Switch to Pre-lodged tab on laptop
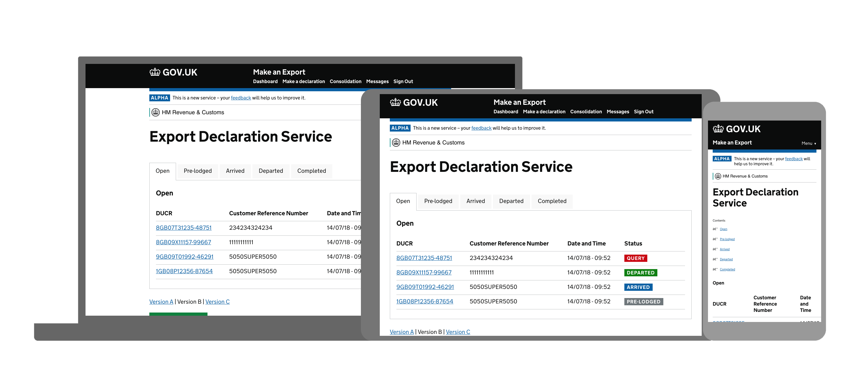 click(x=197, y=171)
